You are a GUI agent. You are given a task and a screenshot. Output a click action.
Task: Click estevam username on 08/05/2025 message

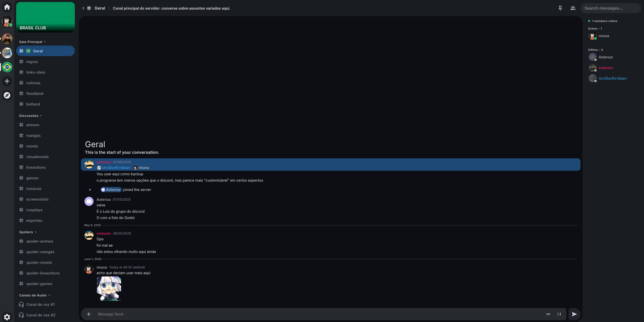point(104,233)
